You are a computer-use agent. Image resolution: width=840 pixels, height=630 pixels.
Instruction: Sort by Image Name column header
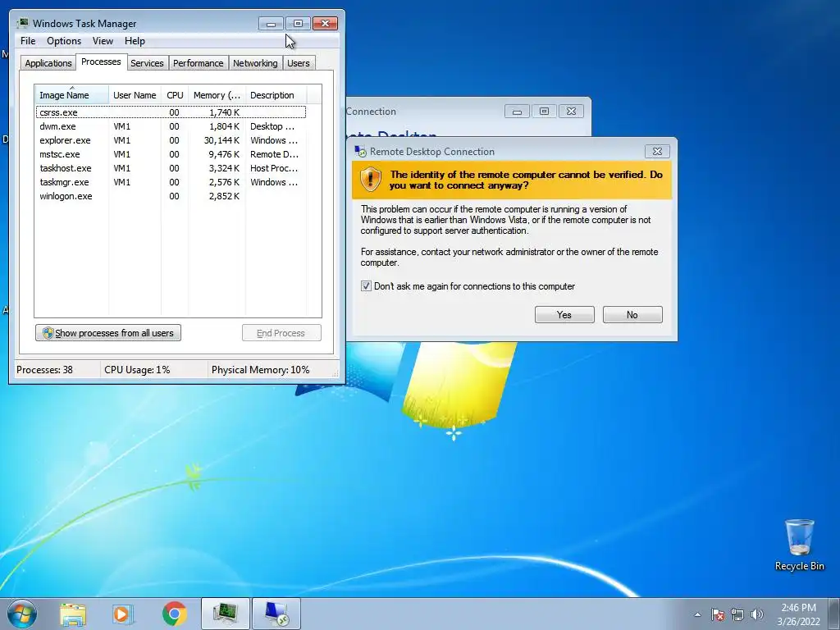click(x=72, y=95)
